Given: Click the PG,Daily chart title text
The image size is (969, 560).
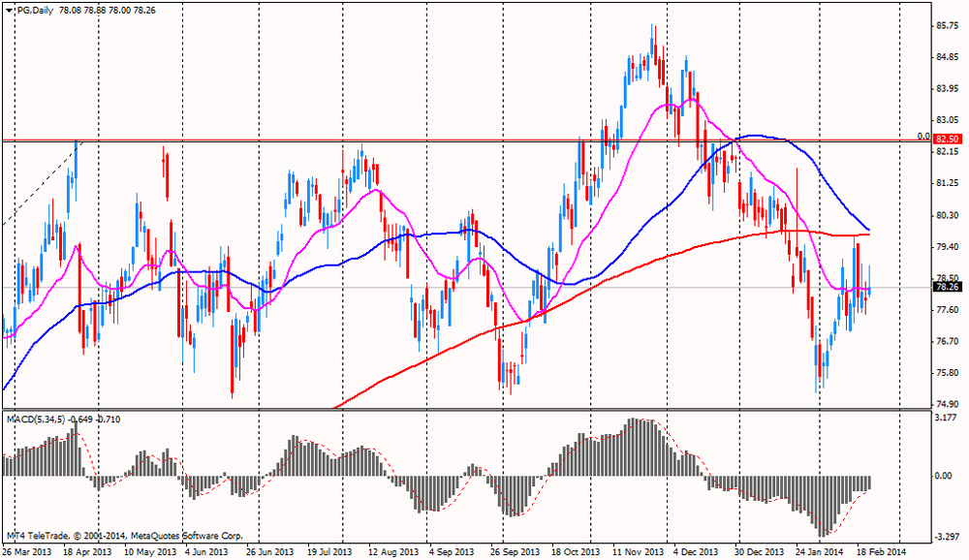Looking at the screenshot, I should (x=35, y=11).
